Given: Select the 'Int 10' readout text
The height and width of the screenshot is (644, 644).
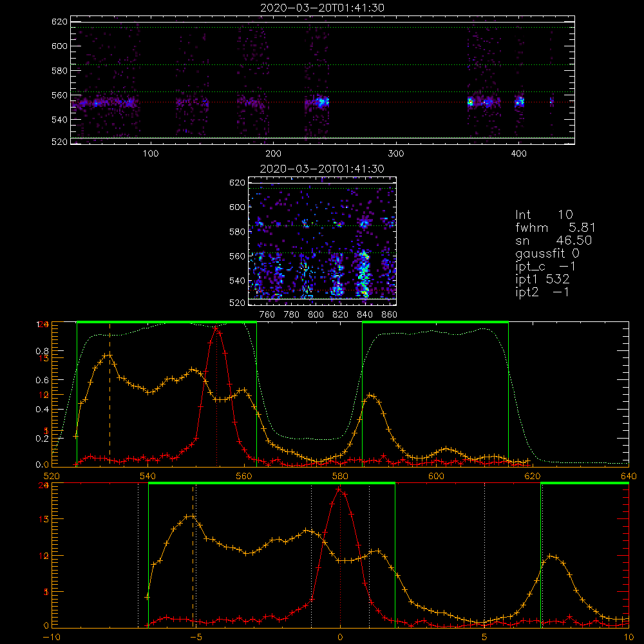Looking at the screenshot, I should 544,214.
